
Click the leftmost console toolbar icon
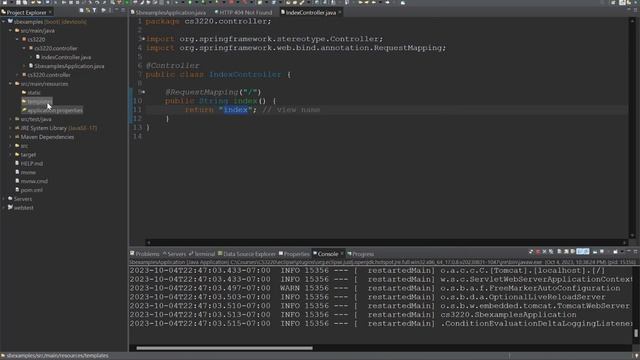click(x=531, y=251)
